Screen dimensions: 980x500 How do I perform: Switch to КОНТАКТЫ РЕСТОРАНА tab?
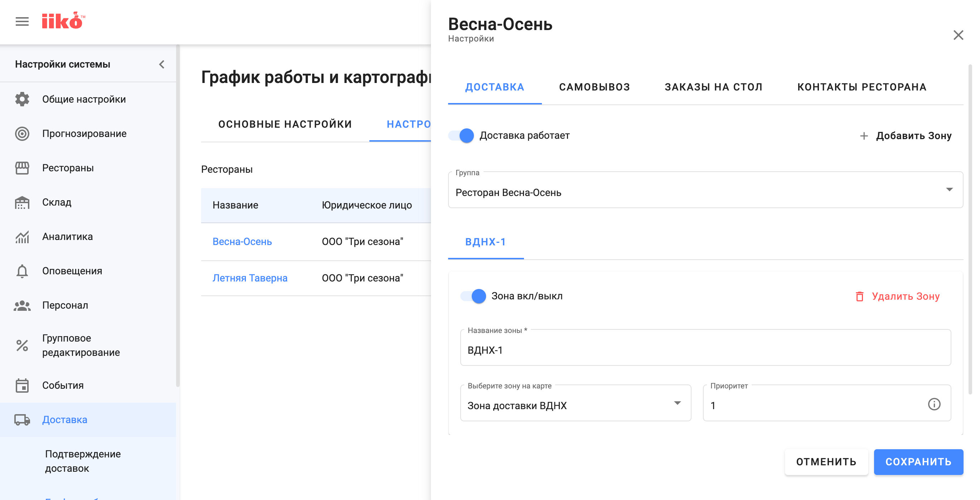click(862, 87)
